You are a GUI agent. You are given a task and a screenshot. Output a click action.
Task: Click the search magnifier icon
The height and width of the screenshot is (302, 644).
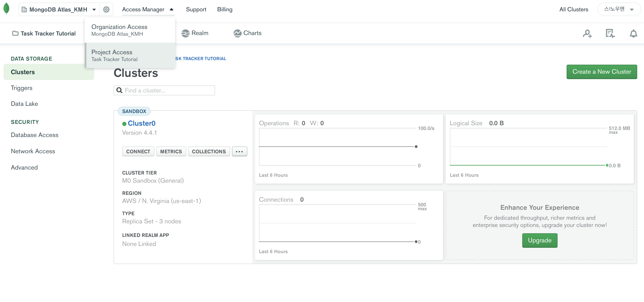tap(119, 90)
